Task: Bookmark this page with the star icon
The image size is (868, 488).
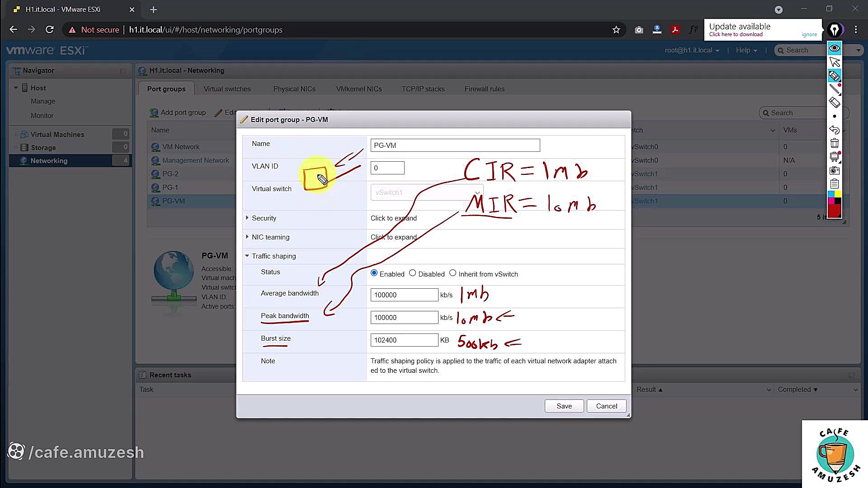Action: click(x=616, y=30)
